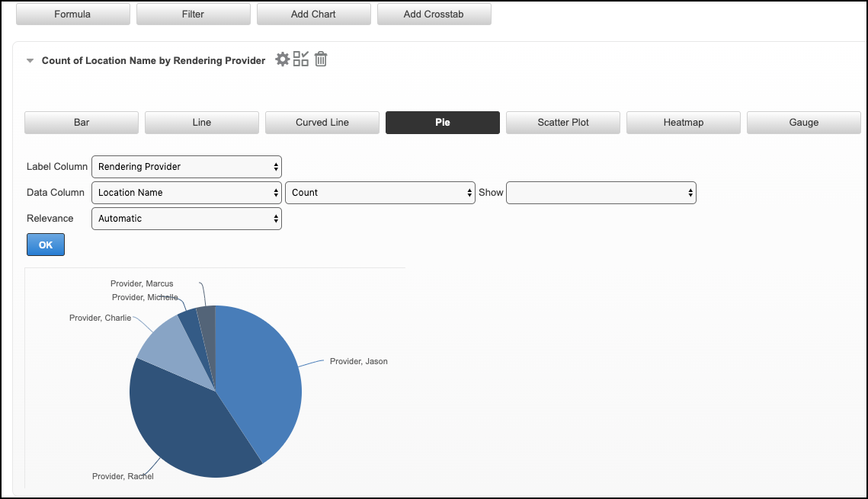Open the Filter option
868x499 pixels.
[x=193, y=14]
